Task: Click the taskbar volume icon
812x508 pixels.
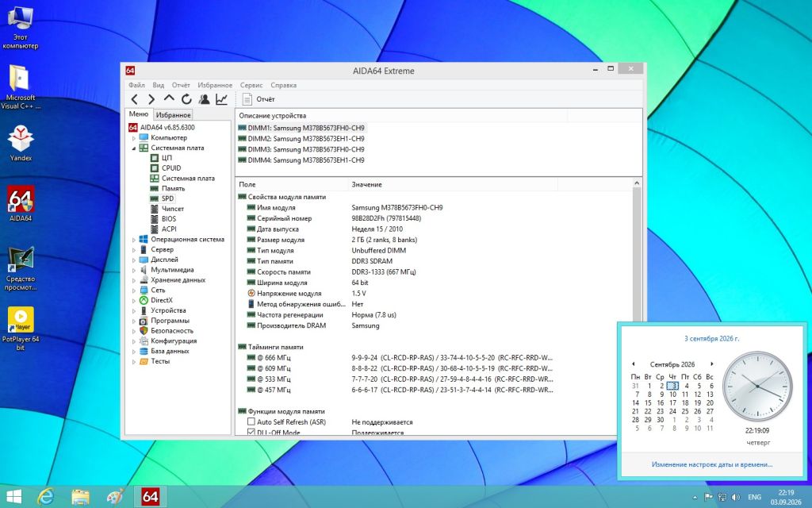Action: click(x=736, y=497)
